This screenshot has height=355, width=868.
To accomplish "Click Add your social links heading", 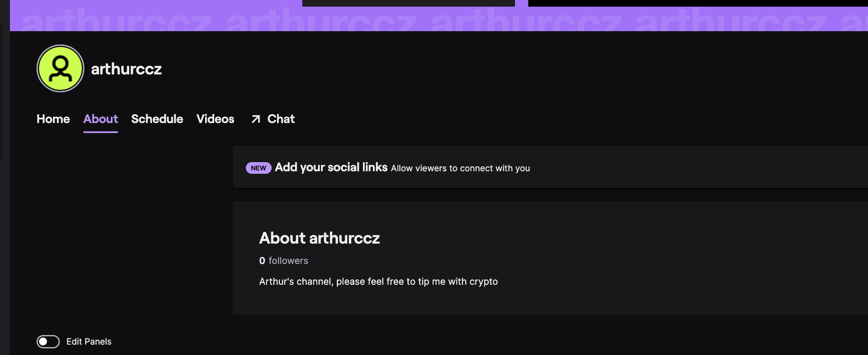I will (331, 167).
